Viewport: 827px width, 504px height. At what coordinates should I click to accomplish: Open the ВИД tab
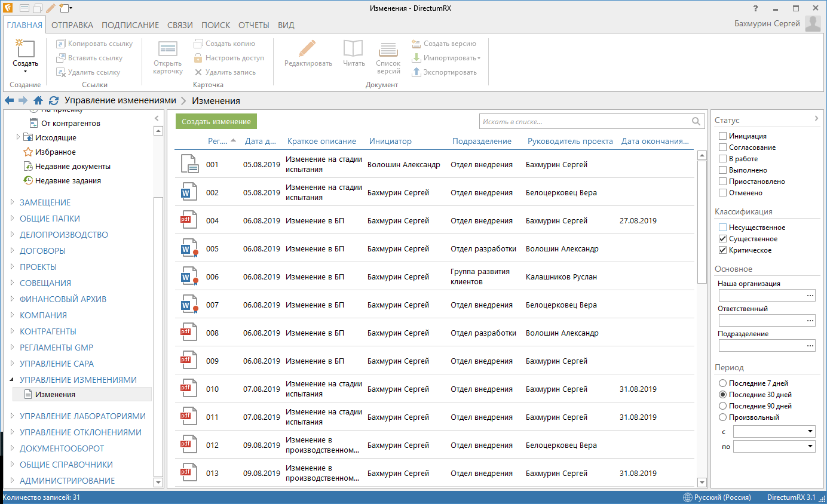(286, 25)
